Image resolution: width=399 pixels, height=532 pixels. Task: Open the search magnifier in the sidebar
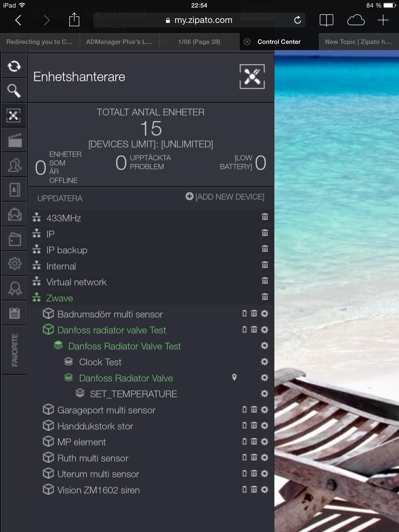pos(14,91)
